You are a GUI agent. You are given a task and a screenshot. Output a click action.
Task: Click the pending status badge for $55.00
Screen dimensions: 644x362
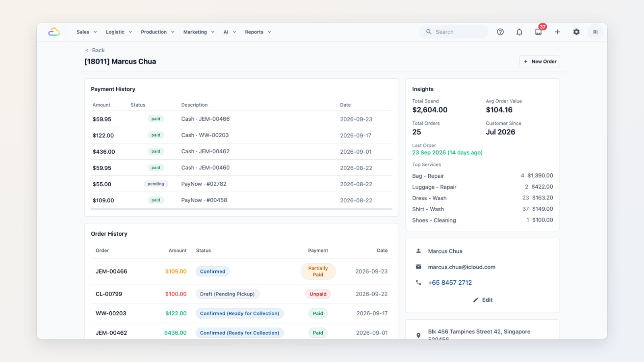point(156,184)
